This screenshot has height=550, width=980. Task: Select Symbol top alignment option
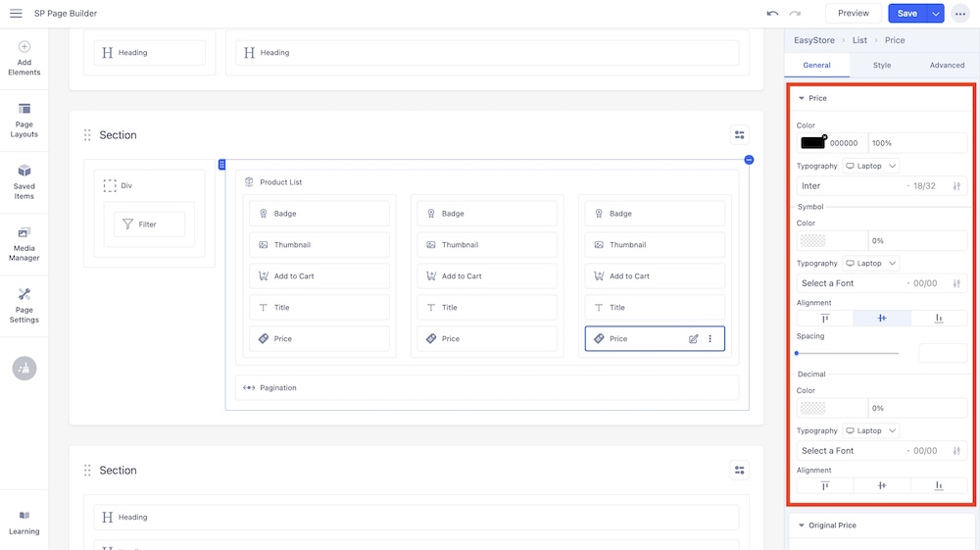(x=824, y=319)
